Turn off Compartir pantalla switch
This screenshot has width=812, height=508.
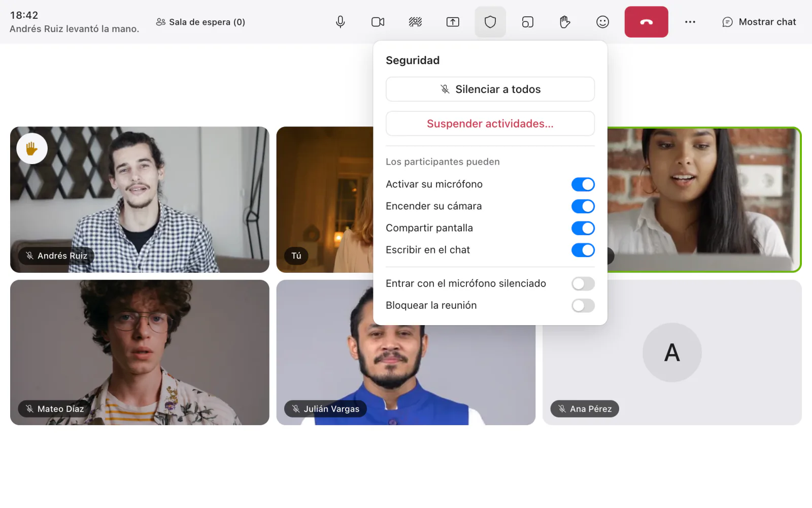pyautogui.click(x=583, y=228)
